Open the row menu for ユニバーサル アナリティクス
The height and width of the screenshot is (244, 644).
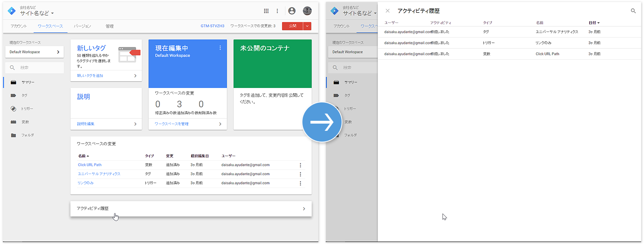(300, 174)
